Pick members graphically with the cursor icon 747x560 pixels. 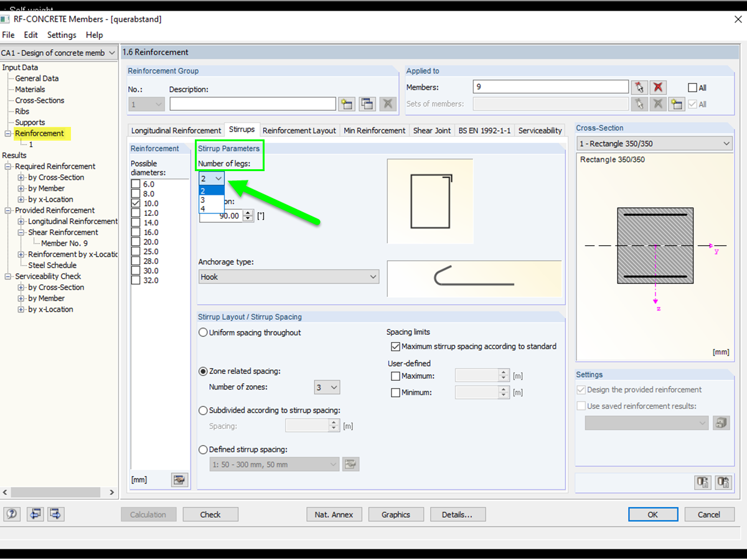click(639, 87)
